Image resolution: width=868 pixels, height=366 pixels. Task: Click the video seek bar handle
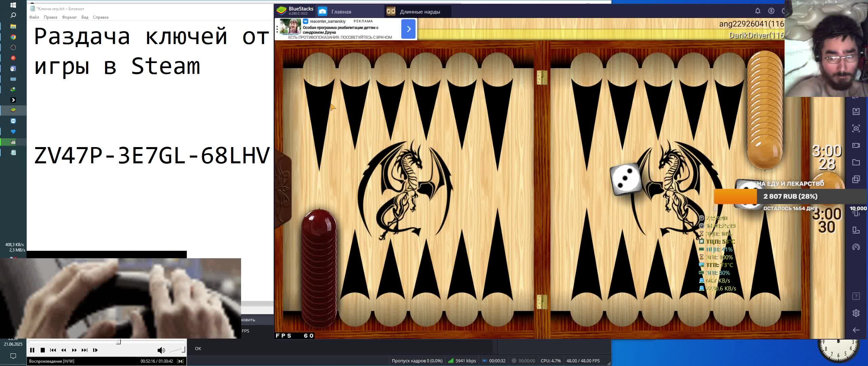118,342
